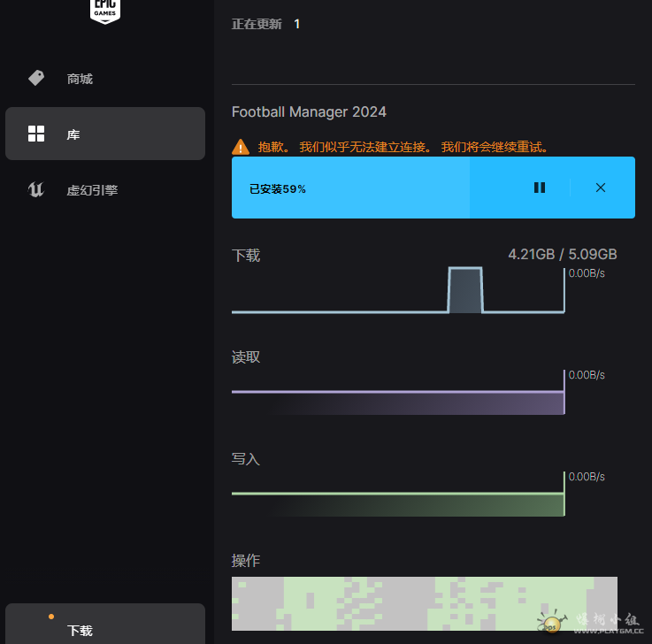
Task: Click the 操作 section label
Action: [x=246, y=561]
